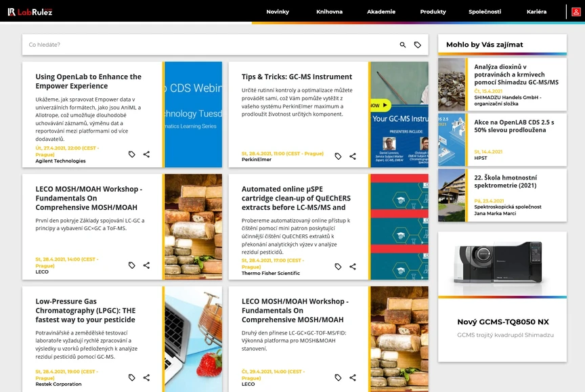This screenshot has height=392, width=585.
Task: Share the LECO workshop card dated 29.4.2021
Action: [353, 378]
